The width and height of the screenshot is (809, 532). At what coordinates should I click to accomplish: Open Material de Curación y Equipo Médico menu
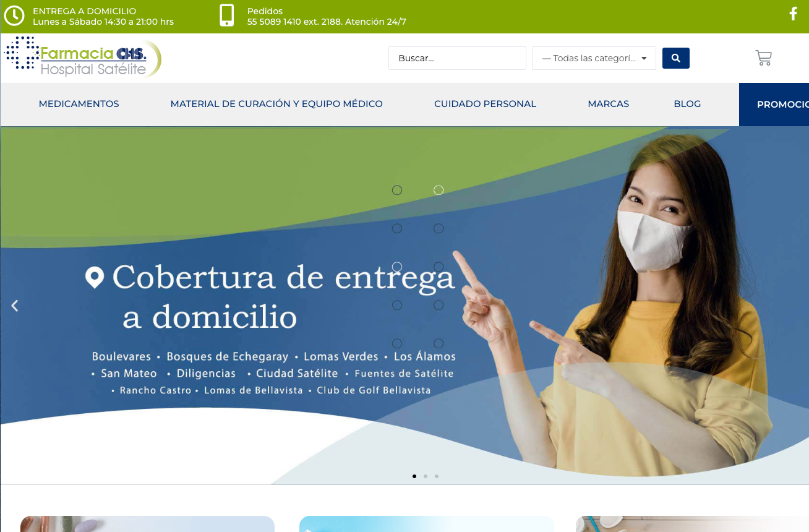(276, 104)
